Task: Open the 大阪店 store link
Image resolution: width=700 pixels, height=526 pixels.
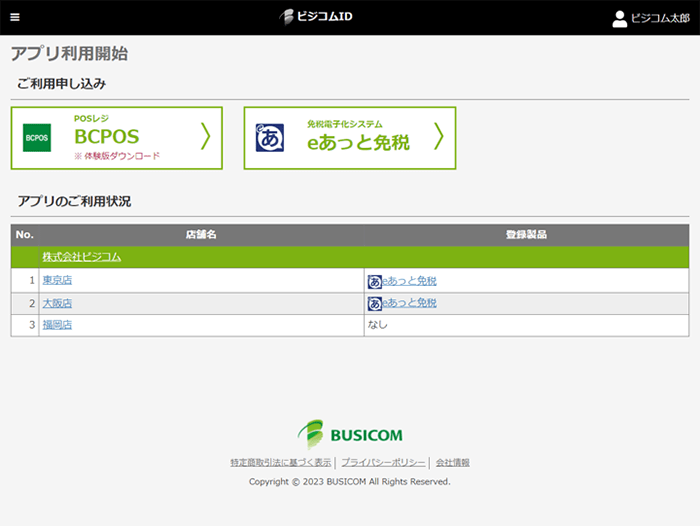Action: click(56, 303)
